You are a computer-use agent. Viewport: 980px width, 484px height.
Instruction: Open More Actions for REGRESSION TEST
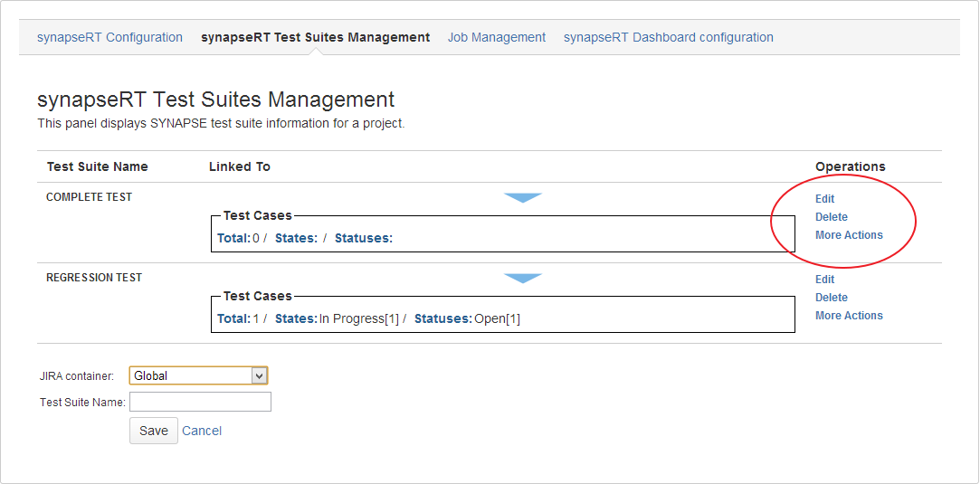coord(848,316)
